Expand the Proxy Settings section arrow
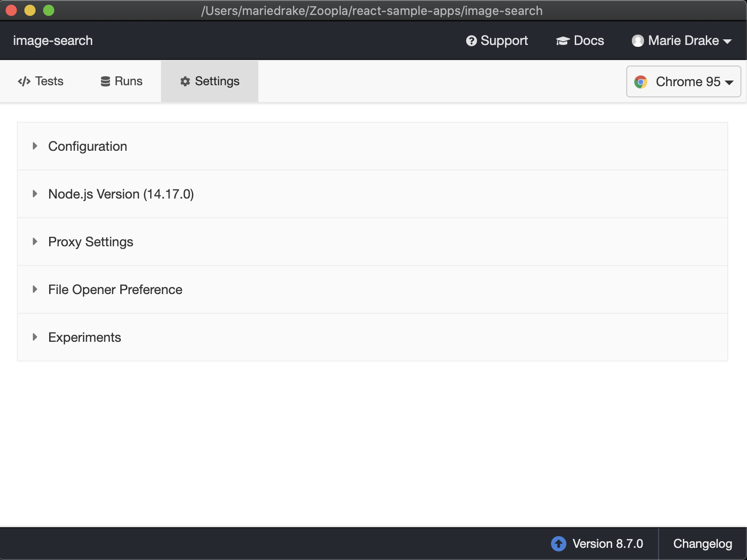Screen dimensions: 747x560 tap(35, 242)
